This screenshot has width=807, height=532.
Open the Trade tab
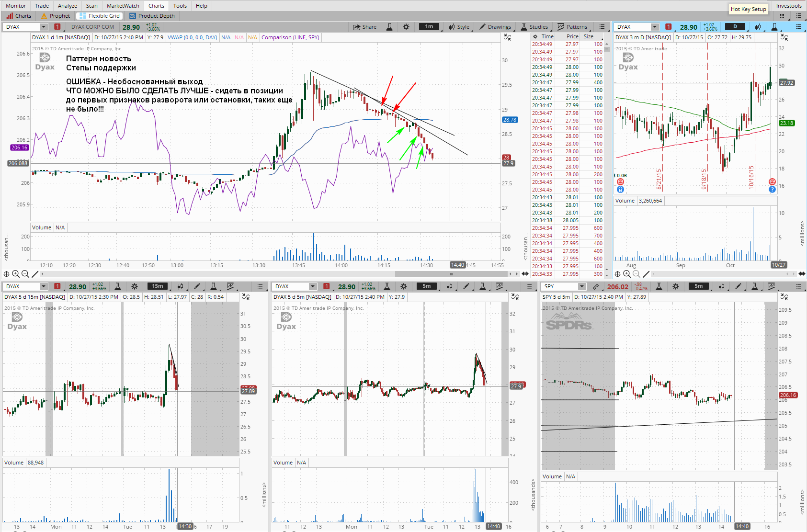point(42,6)
